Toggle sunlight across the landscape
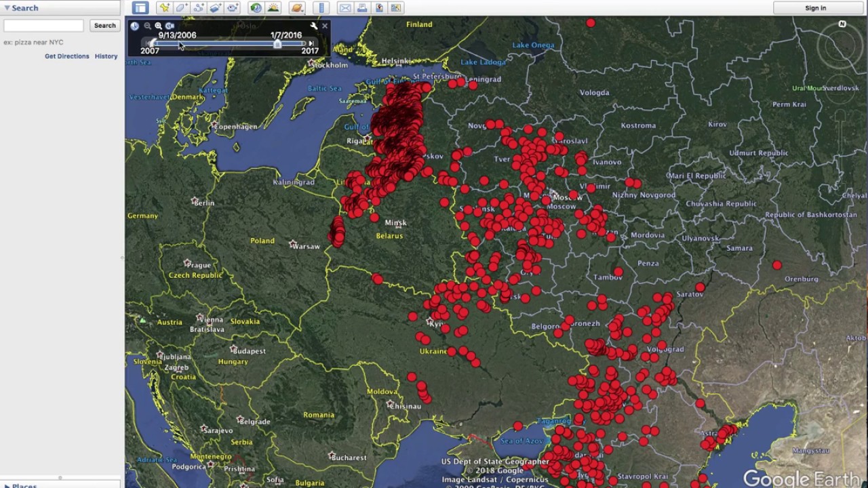The height and width of the screenshot is (488, 868). (x=273, y=8)
